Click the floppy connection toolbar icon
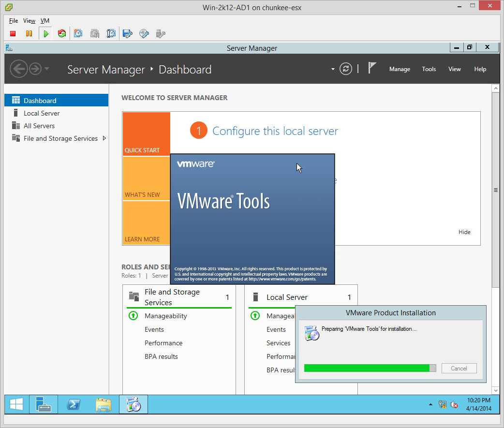 [128, 33]
